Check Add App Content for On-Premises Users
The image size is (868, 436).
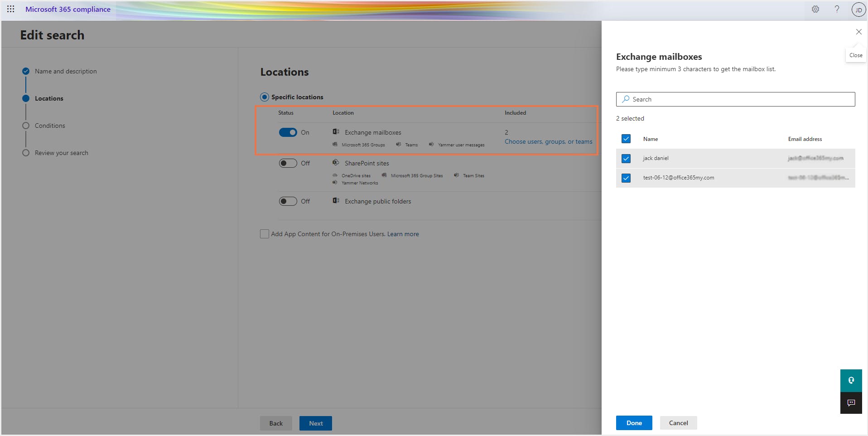click(265, 234)
